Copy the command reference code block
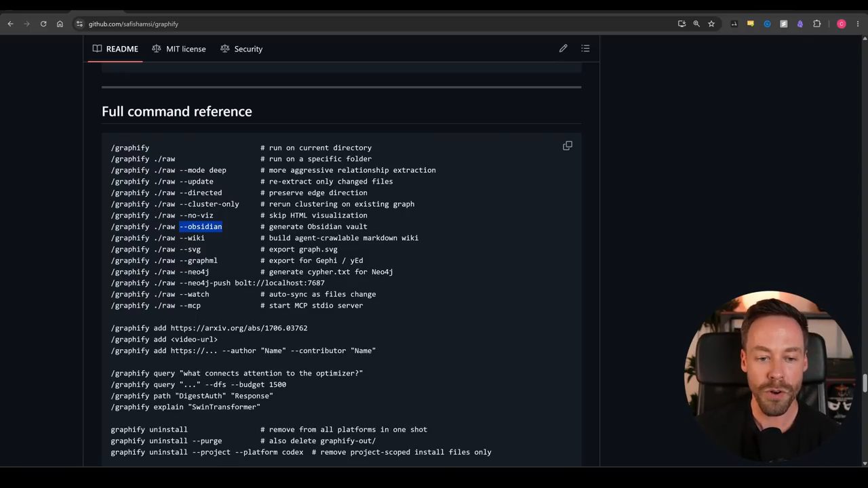The height and width of the screenshot is (488, 868). tap(568, 146)
